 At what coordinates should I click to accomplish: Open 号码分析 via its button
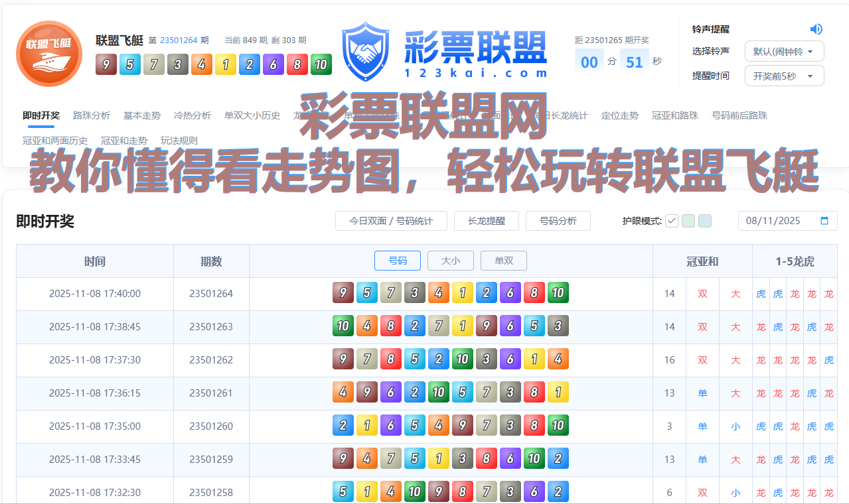(558, 221)
